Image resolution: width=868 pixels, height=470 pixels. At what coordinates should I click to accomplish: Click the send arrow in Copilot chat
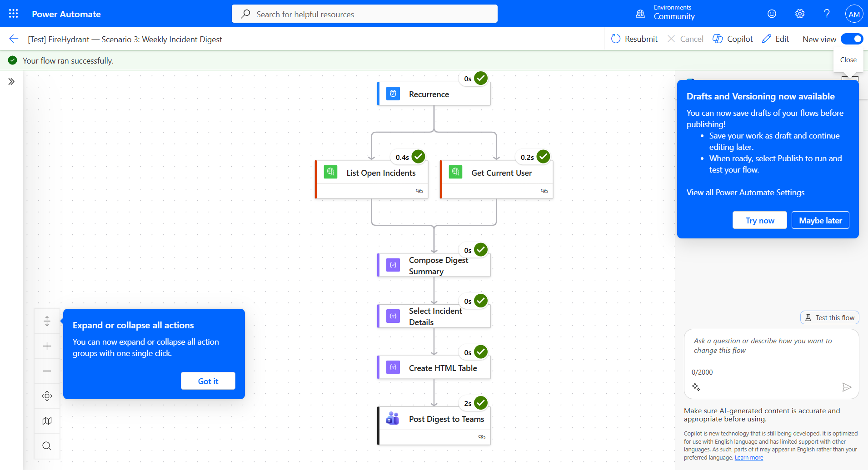point(846,387)
